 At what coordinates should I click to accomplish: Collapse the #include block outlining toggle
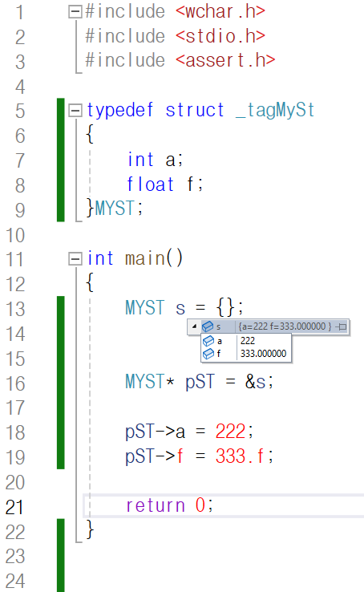coord(75,12)
